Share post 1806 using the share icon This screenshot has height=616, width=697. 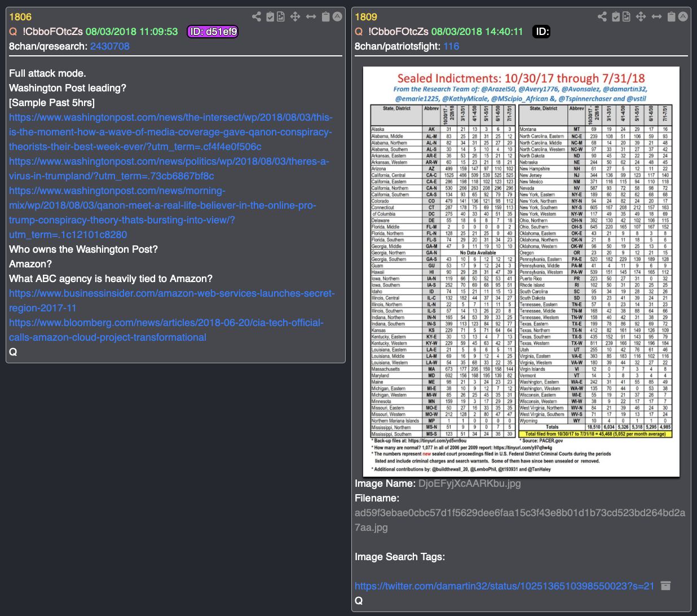coord(257,17)
